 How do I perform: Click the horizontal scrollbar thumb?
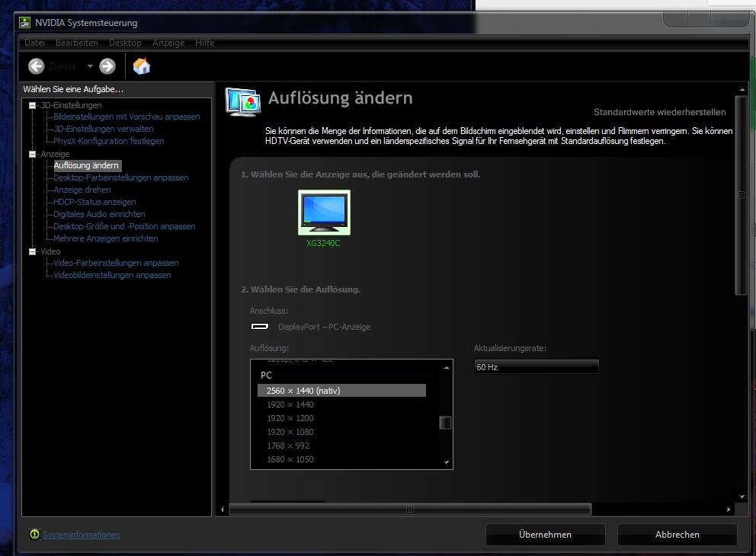[410, 510]
